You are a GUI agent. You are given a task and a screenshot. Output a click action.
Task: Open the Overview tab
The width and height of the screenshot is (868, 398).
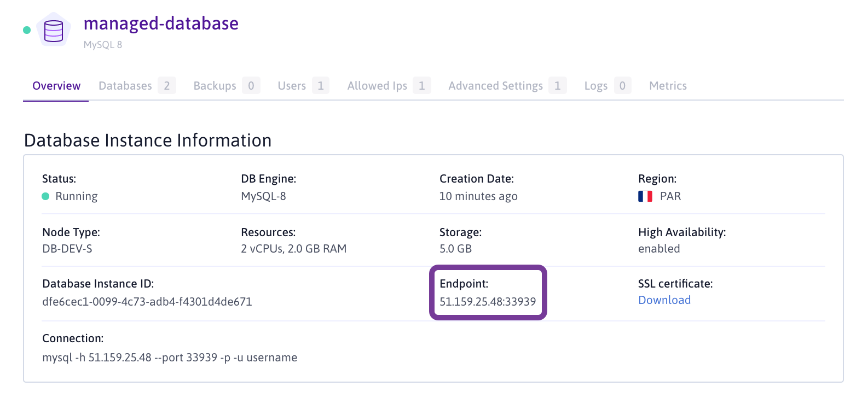click(x=56, y=86)
